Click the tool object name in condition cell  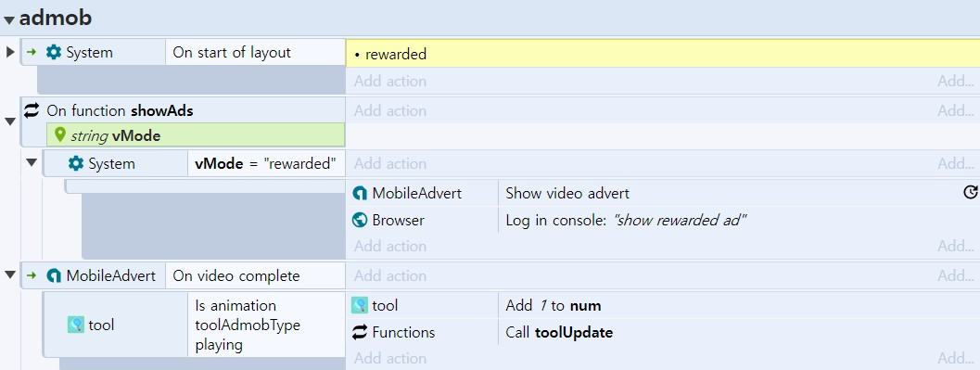pos(101,325)
